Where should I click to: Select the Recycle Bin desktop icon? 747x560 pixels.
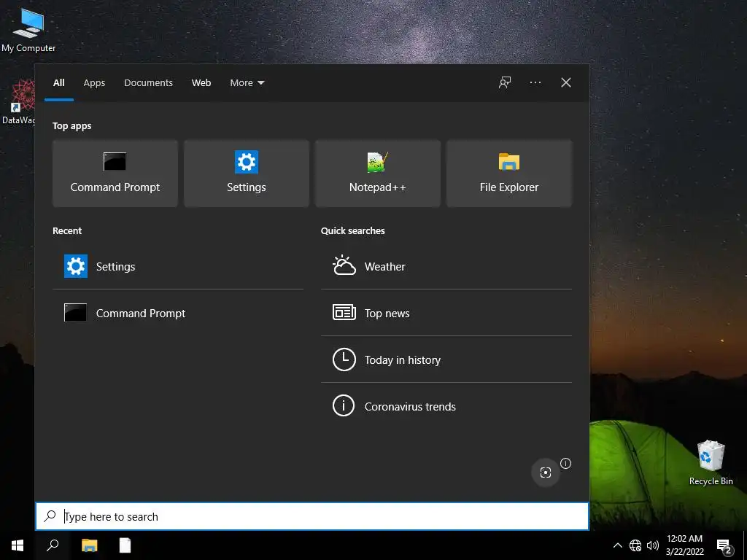711,462
